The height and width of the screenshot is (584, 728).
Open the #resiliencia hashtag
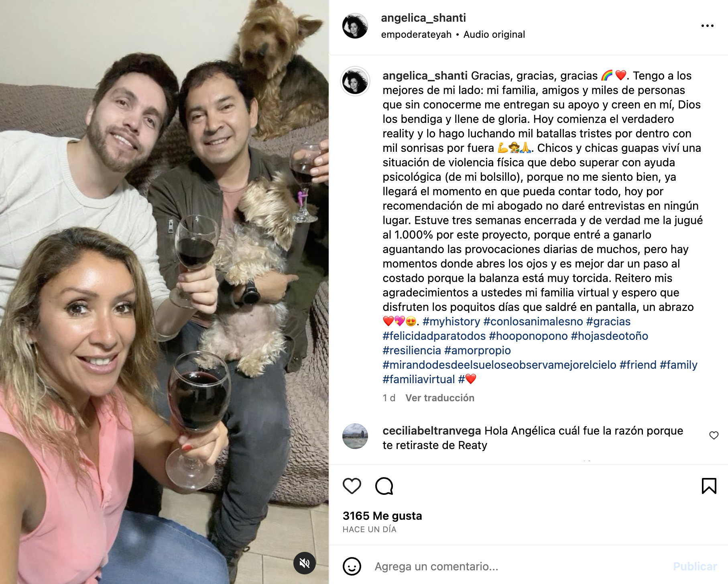tap(412, 350)
